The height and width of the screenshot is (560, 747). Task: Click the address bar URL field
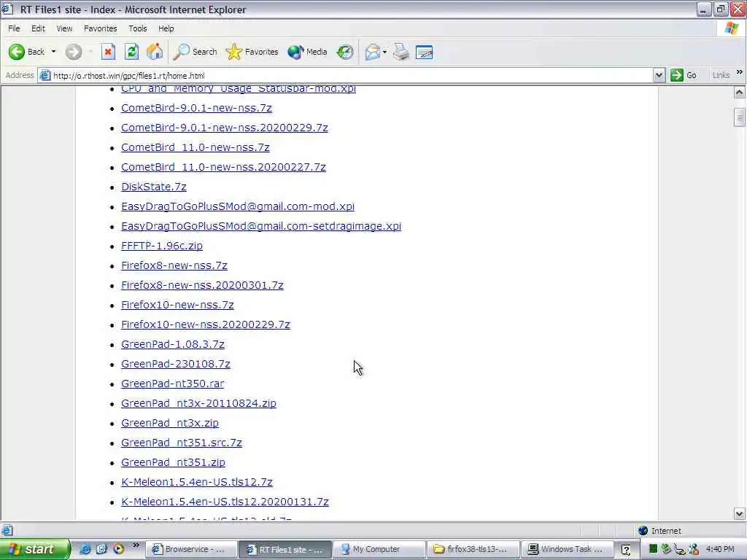[352, 75]
